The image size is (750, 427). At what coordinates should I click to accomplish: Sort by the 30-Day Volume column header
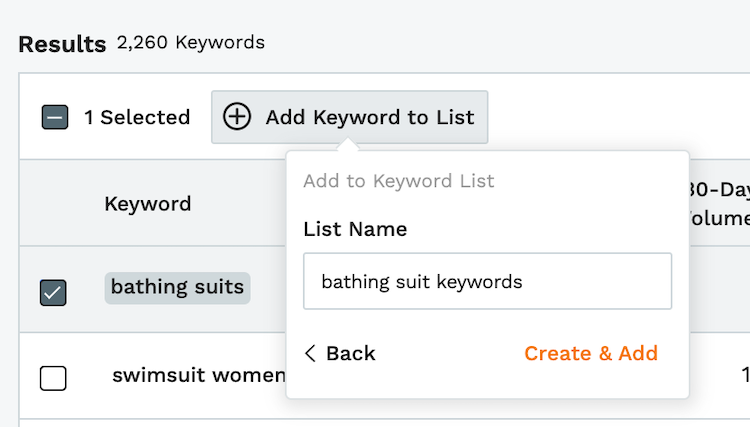pos(719,204)
